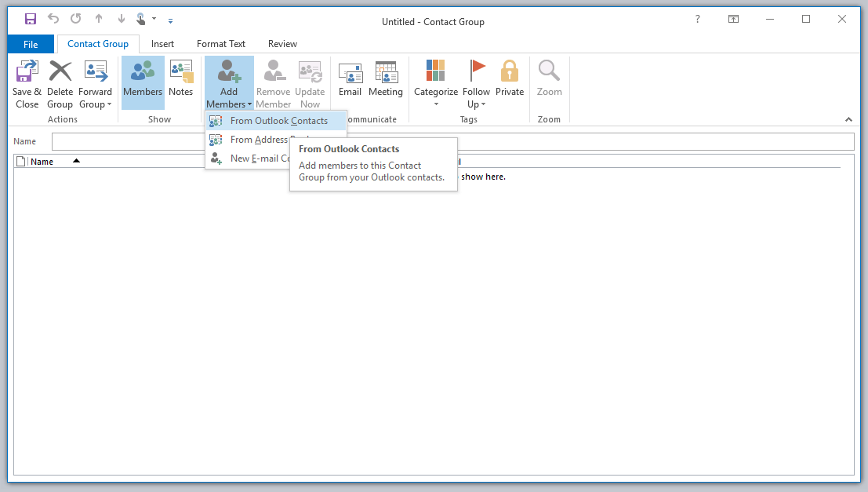868x492 pixels.
Task: Maximize the Contact Group window
Action: tap(806, 19)
